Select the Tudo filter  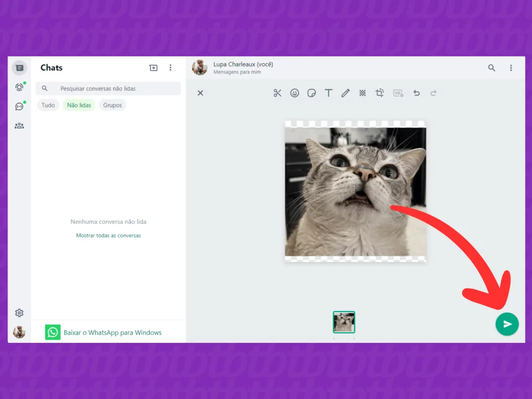pyautogui.click(x=48, y=105)
